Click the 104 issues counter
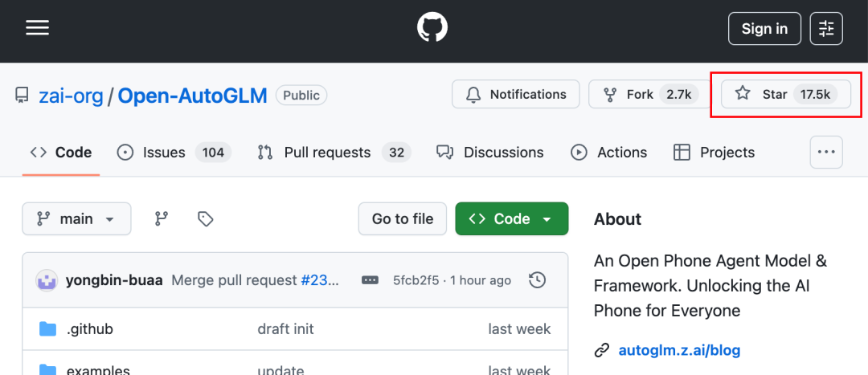 pyautogui.click(x=213, y=152)
